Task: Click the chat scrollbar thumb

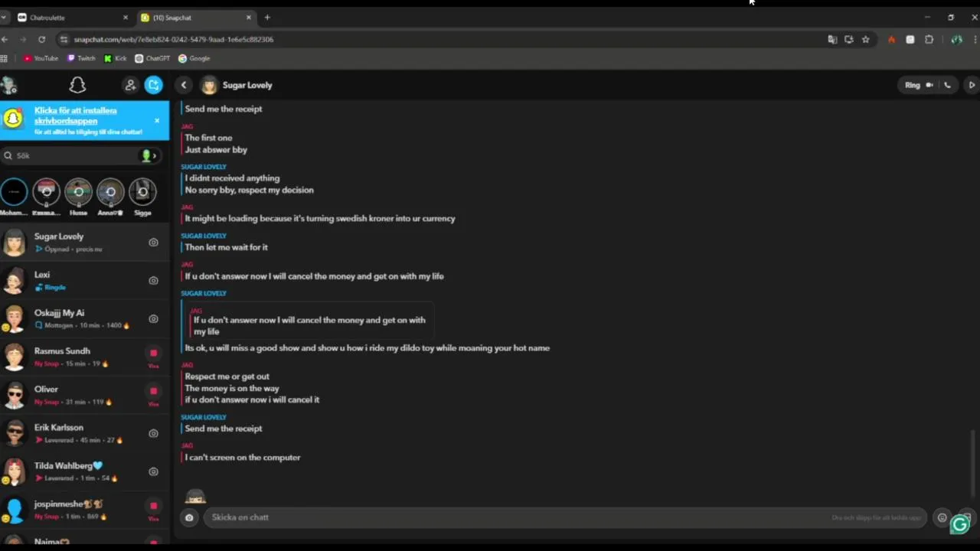Action: [x=973, y=462]
